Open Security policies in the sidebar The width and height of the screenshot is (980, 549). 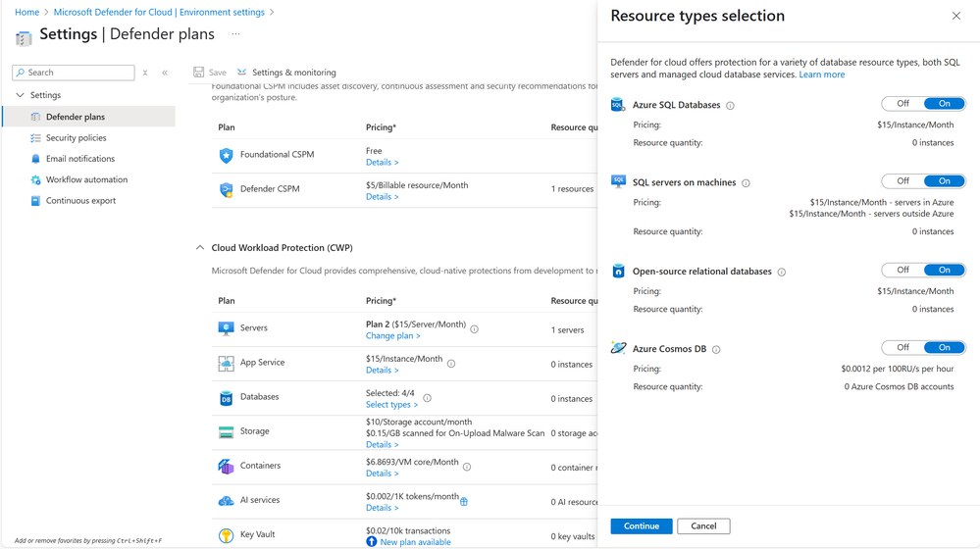76,138
